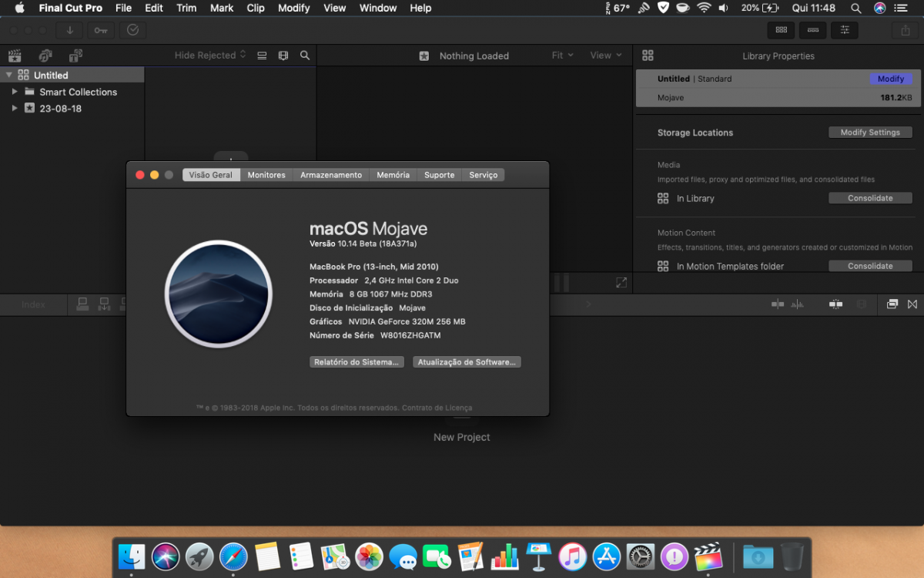Open the viewer Fit zoom dropdown
Image resolution: width=924 pixels, height=578 pixels.
pyautogui.click(x=563, y=55)
